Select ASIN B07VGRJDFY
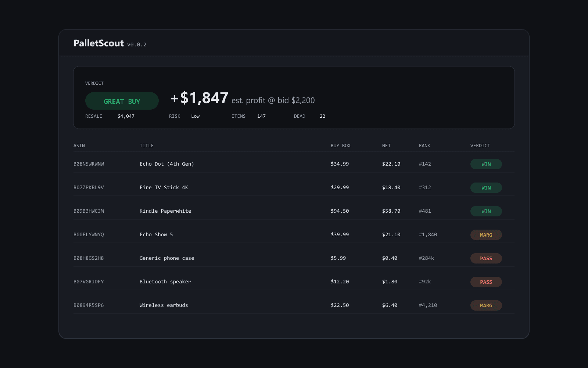The image size is (588, 368). tap(89, 282)
